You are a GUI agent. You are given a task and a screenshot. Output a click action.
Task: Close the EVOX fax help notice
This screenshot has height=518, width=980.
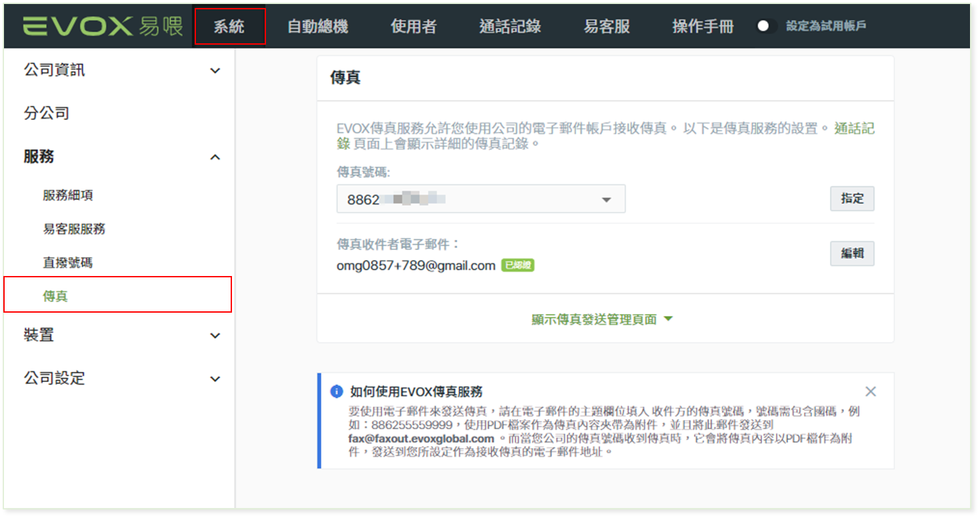[x=870, y=391]
